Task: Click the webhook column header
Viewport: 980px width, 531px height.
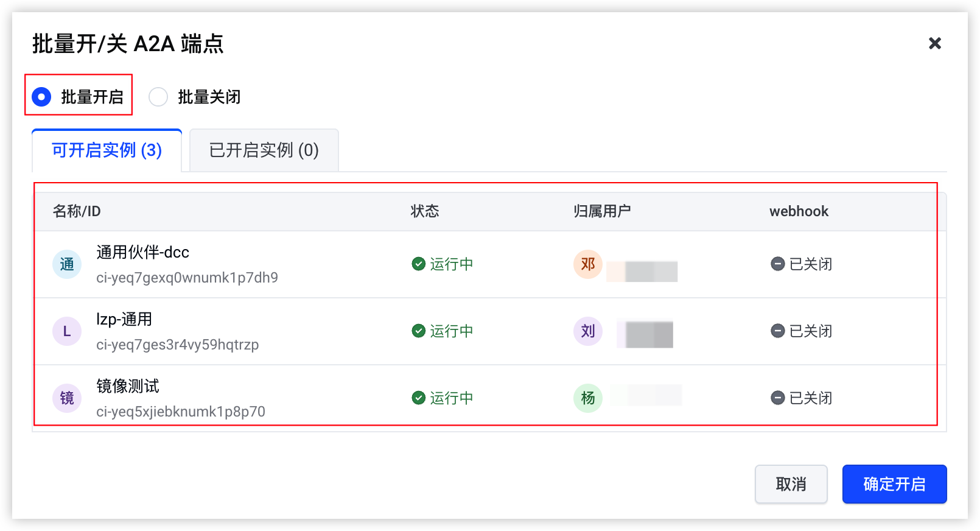Action: 799,211
